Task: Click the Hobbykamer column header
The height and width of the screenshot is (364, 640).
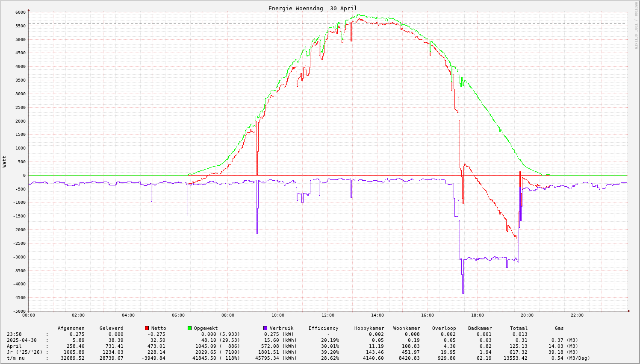Action: click(369, 328)
